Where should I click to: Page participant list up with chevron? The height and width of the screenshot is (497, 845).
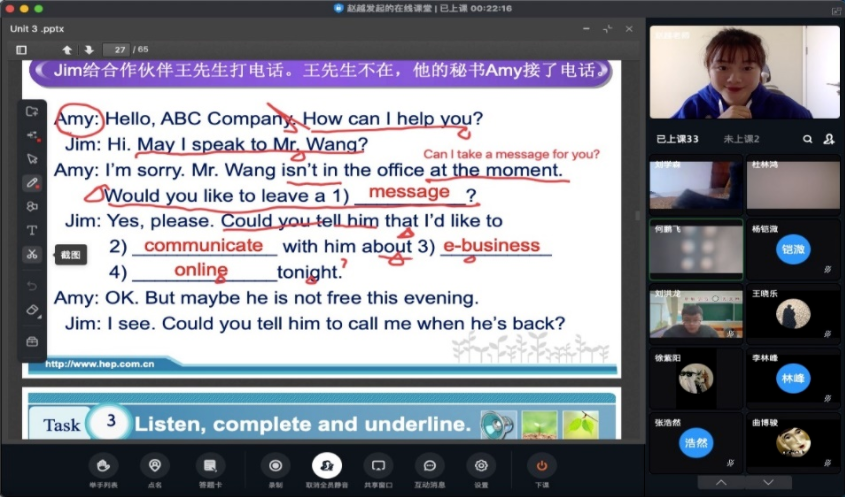pyautogui.click(x=721, y=482)
